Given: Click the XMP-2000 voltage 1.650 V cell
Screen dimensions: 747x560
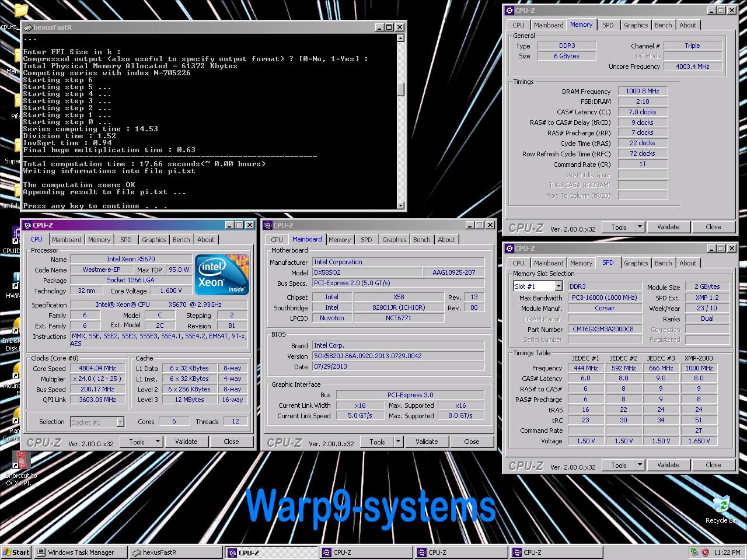Looking at the screenshot, I should point(699,441).
